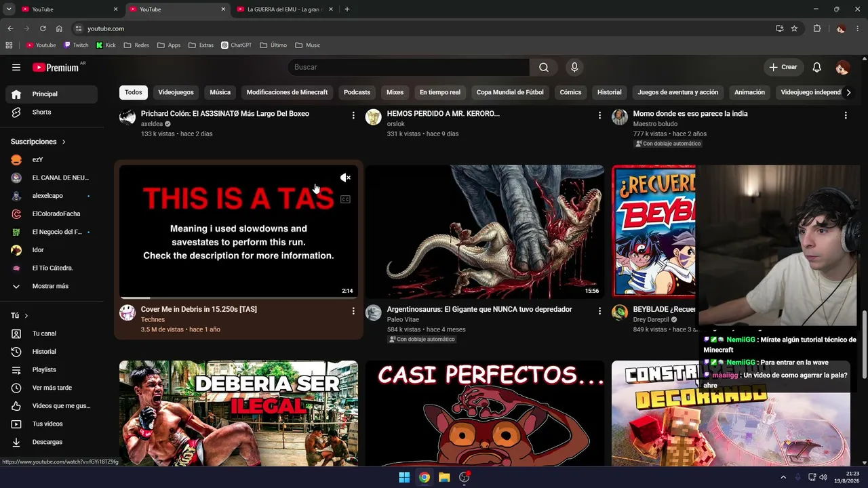The image size is (868, 488).
Task: Open the Extras bookmarks folder
Action: click(201, 45)
